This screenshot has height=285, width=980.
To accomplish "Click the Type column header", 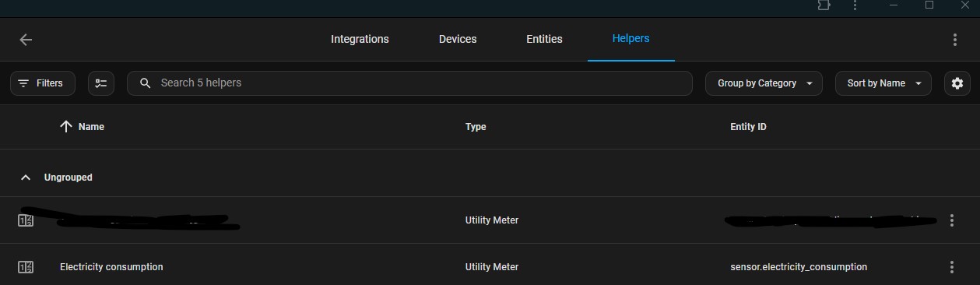I will (476, 127).
